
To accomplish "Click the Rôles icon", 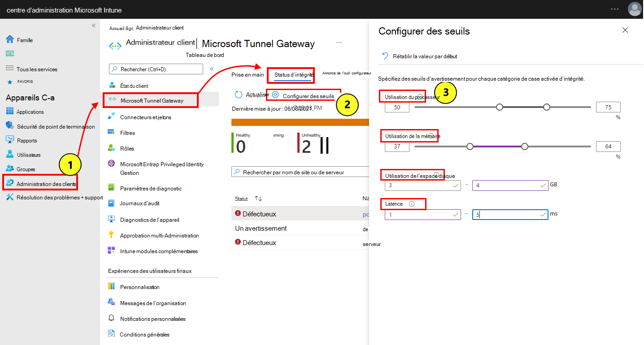I will point(112,148).
